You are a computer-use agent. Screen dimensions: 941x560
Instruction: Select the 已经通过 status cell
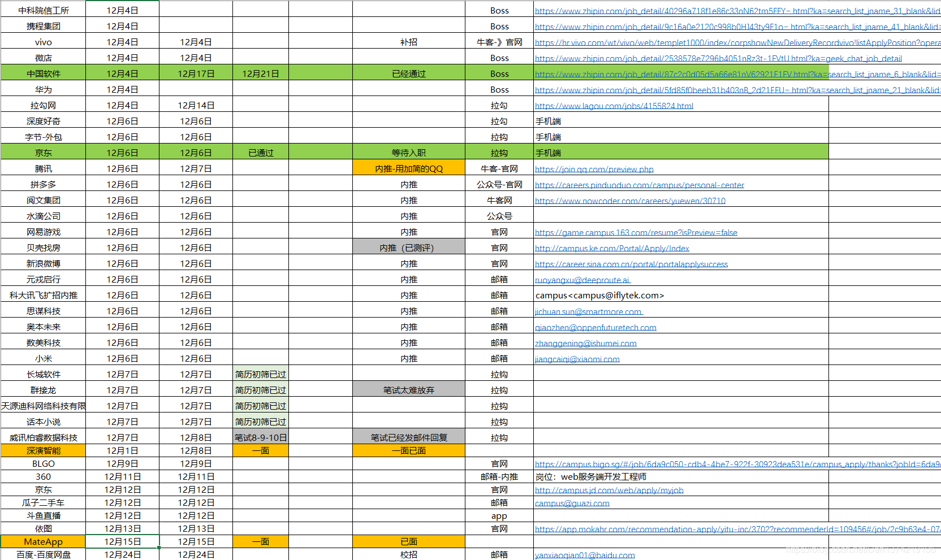coord(409,73)
